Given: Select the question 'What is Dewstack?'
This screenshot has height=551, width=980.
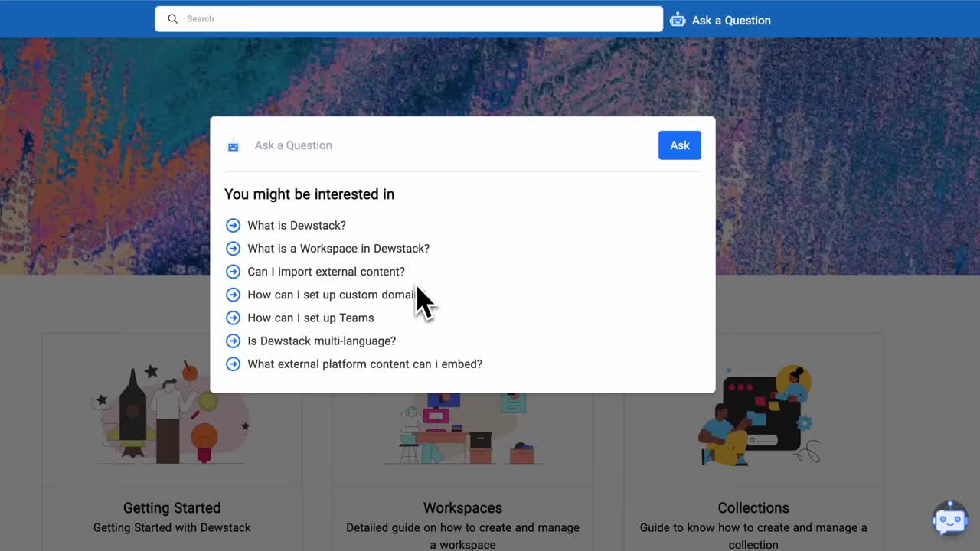Looking at the screenshot, I should [296, 225].
